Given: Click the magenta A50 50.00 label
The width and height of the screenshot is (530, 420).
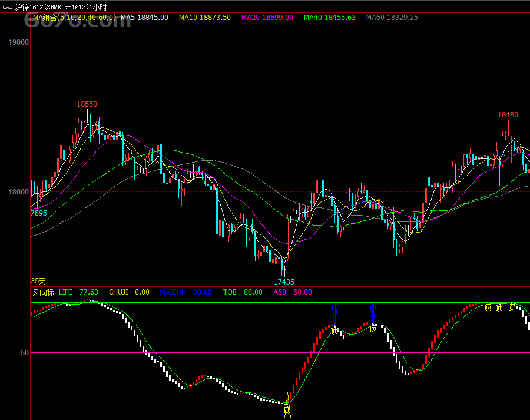Looking at the screenshot, I should 293,292.
